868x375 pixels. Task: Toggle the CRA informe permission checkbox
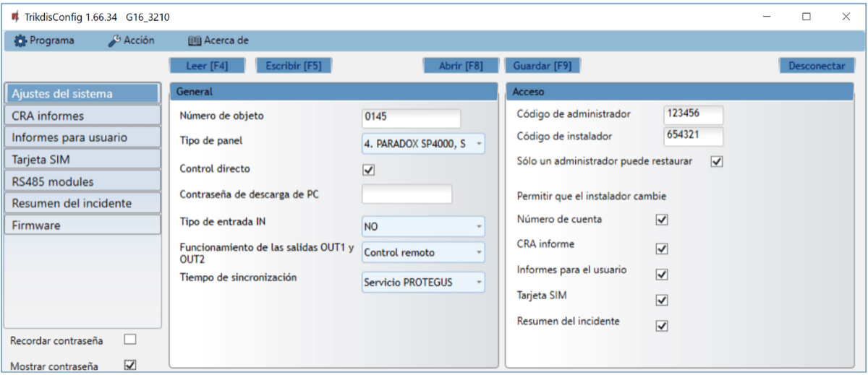click(x=661, y=249)
